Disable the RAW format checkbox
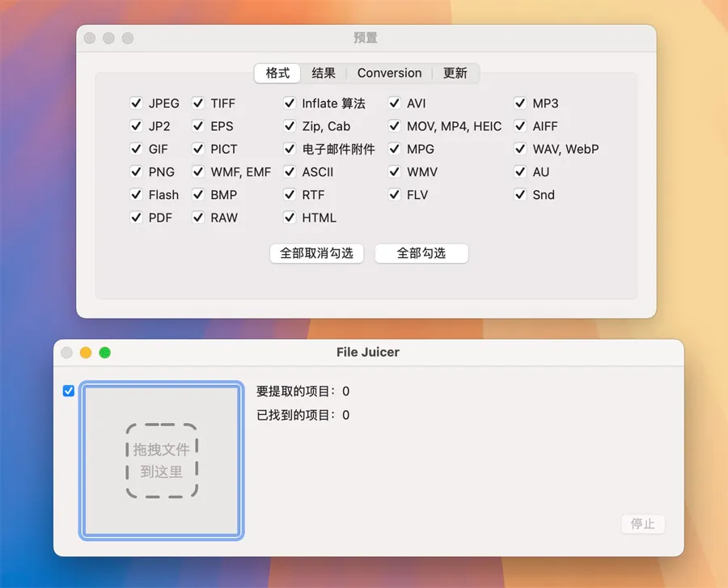Image resolution: width=728 pixels, height=588 pixels. coord(198,218)
